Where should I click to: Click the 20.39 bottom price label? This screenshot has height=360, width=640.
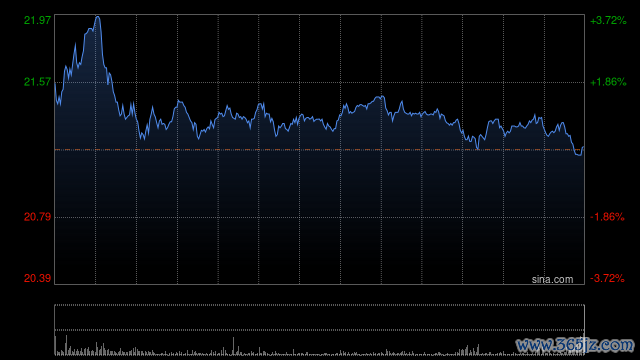[x=37, y=278]
